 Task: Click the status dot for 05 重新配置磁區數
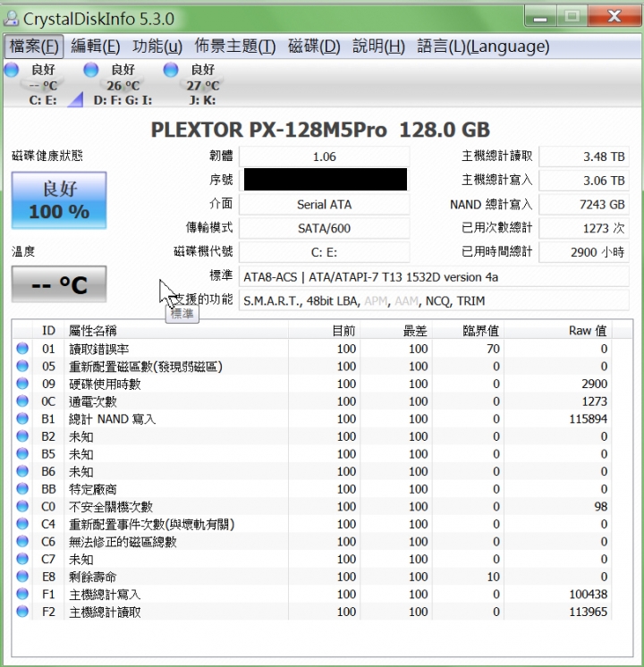(x=22, y=367)
